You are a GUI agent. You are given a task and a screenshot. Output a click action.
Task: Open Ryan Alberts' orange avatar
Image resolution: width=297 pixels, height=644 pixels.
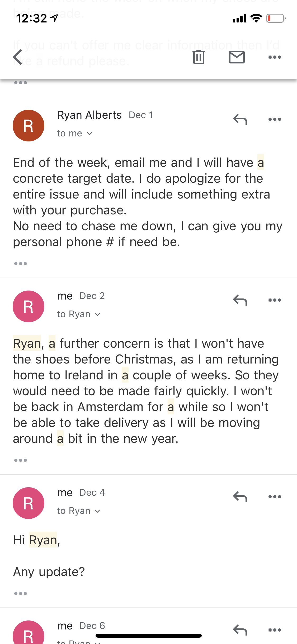coord(29,126)
